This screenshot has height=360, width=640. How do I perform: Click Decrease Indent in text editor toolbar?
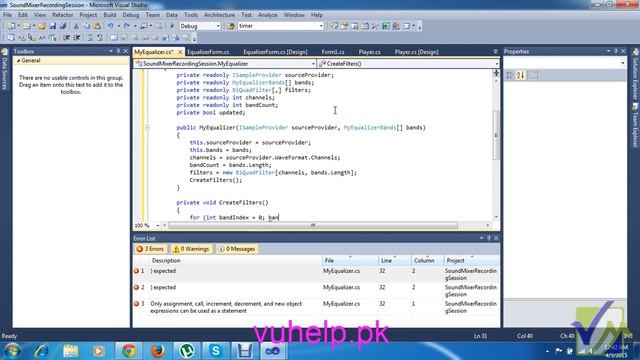(x=67, y=38)
